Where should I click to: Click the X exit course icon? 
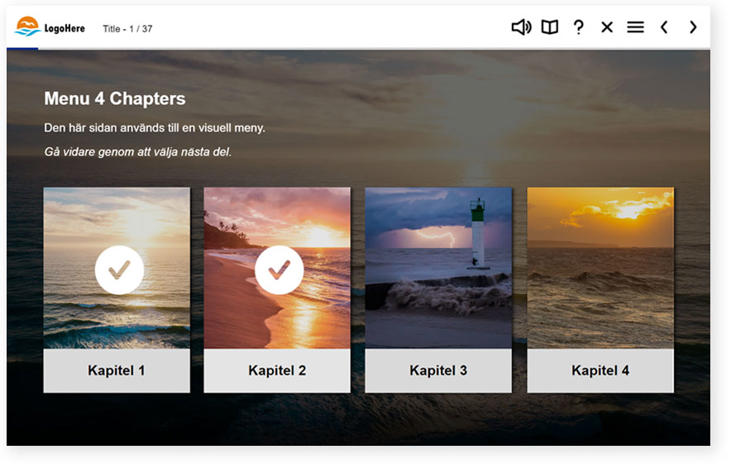point(606,28)
